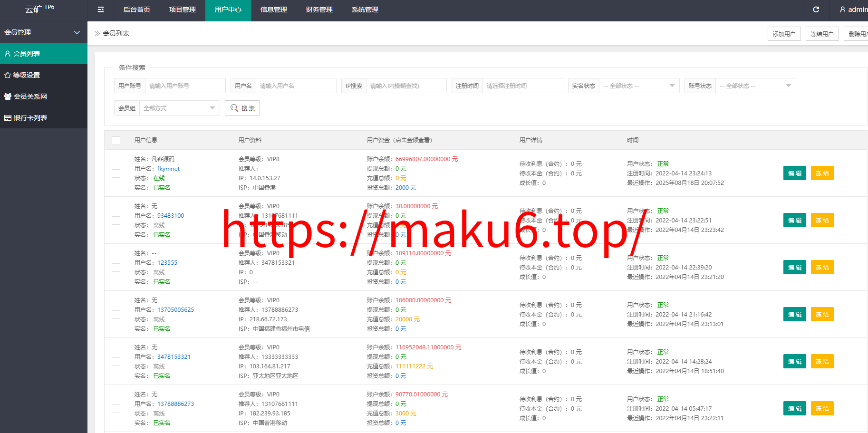Click 冻结 for user 13705005625
The width and height of the screenshot is (868, 433).
(x=822, y=314)
